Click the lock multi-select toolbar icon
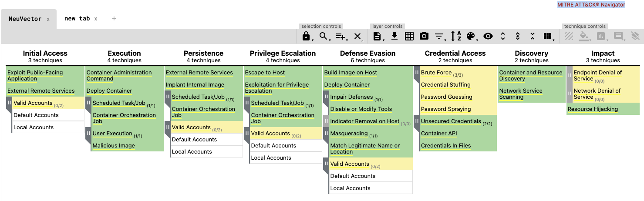The image size is (644, 201). click(x=306, y=37)
